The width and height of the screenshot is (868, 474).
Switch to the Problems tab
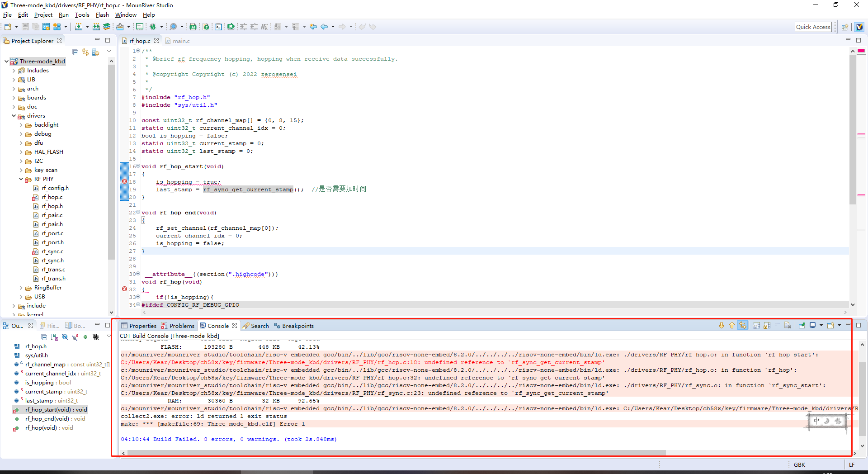click(178, 326)
